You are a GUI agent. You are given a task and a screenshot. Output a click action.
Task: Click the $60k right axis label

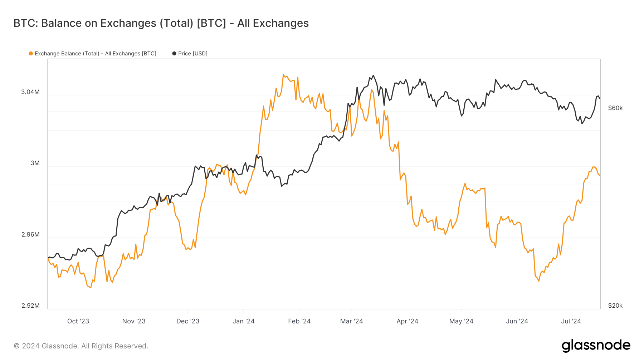coord(615,108)
